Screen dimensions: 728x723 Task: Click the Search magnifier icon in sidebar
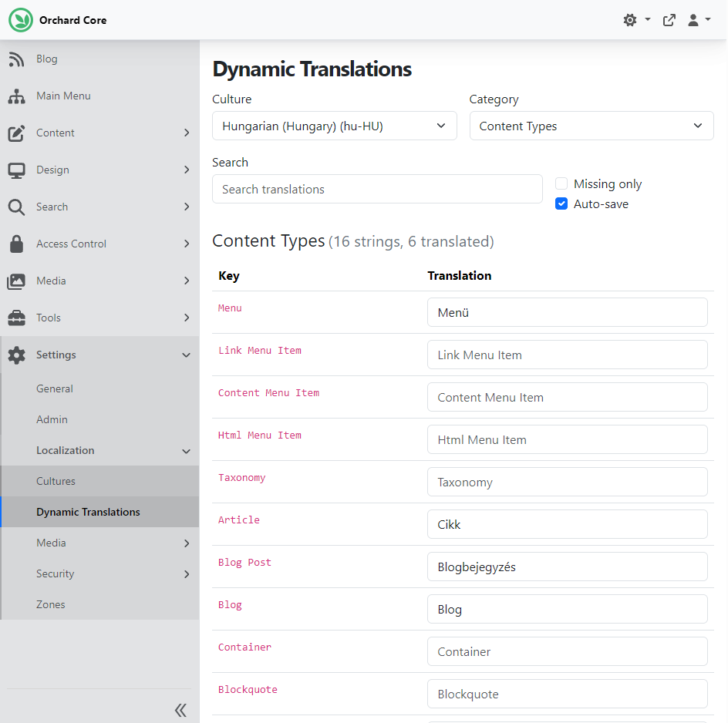point(16,207)
